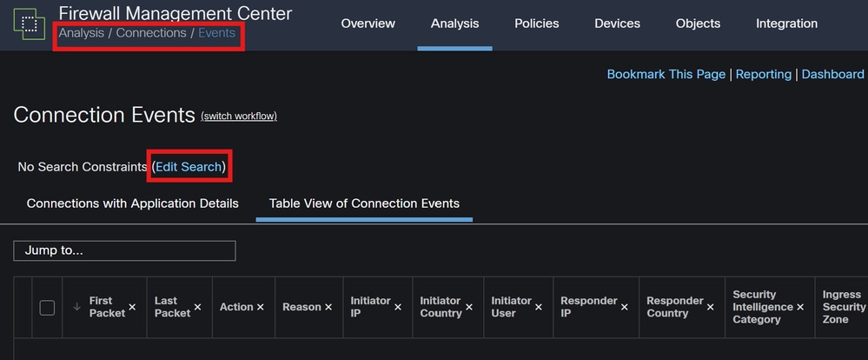
Task: Sort by Last Packet column header
Action: click(172, 307)
